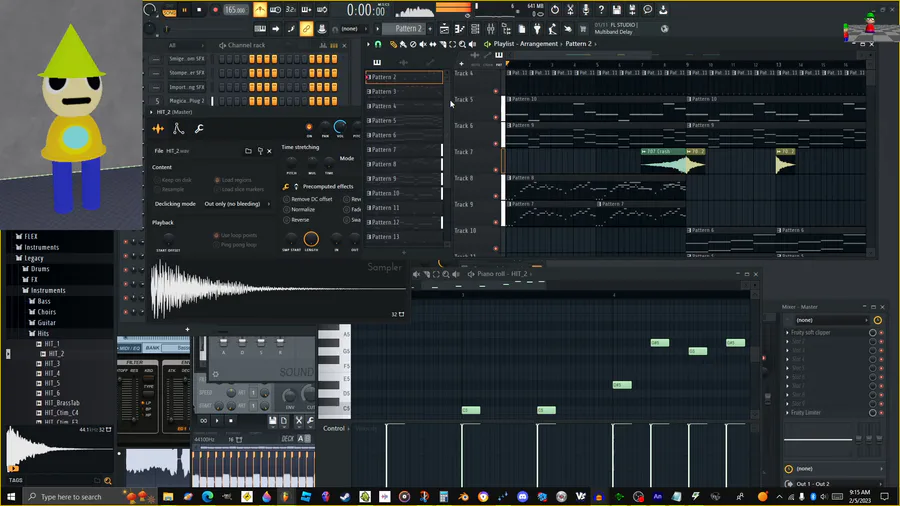Click the sampler PAN knob
This screenshot has height=506, width=900.
(x=325, y=126)
